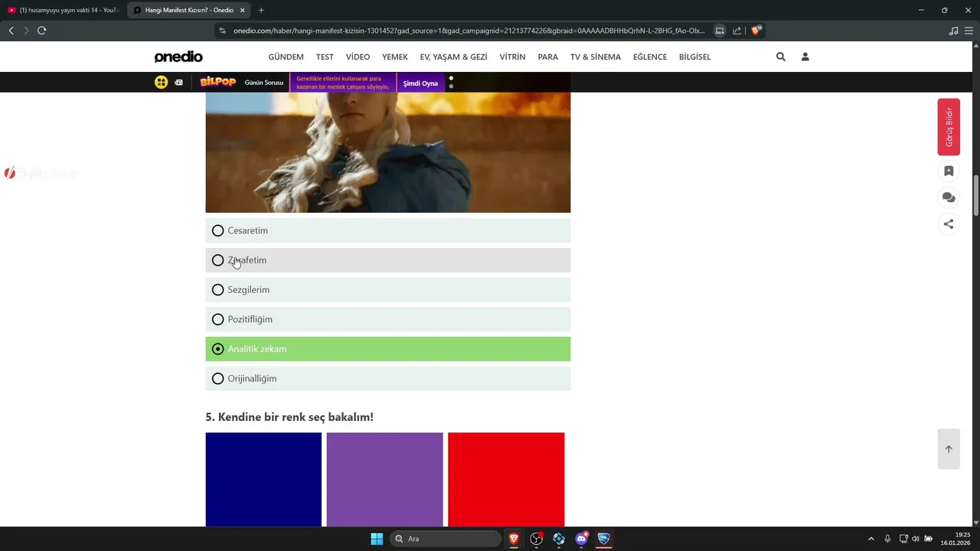Open the Brave music note playlist icon
Screen dimensions: 980x551
pyautogui.click(x=953, y=31)
